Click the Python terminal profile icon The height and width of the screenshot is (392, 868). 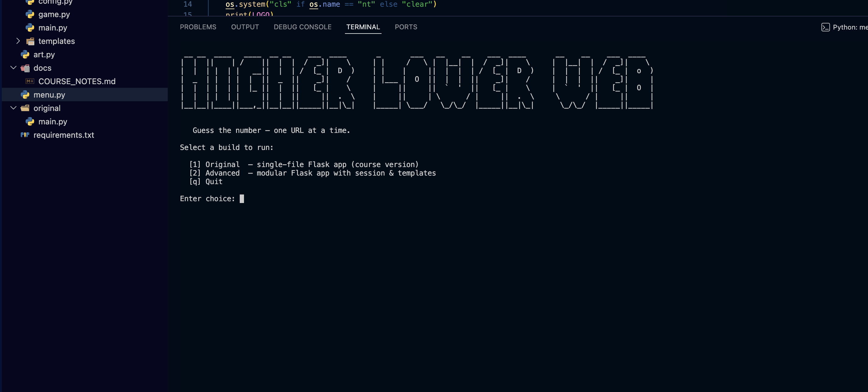pos(825,27)
